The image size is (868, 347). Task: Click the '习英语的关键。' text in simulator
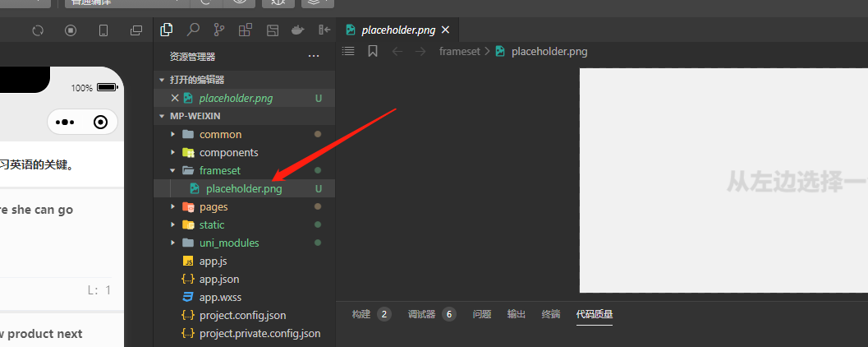36,164
